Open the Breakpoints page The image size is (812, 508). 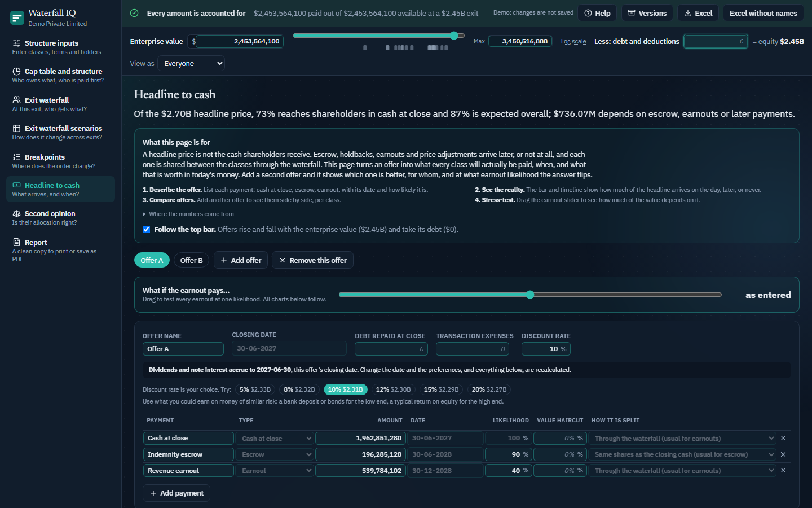pos(60,161)
